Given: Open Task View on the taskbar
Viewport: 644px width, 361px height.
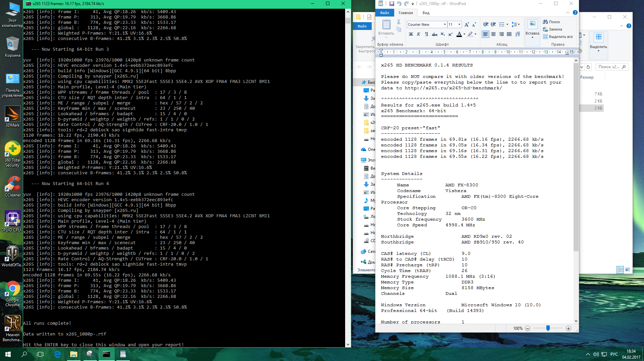Looking at the screenshot, I should [x=40, y=354].
